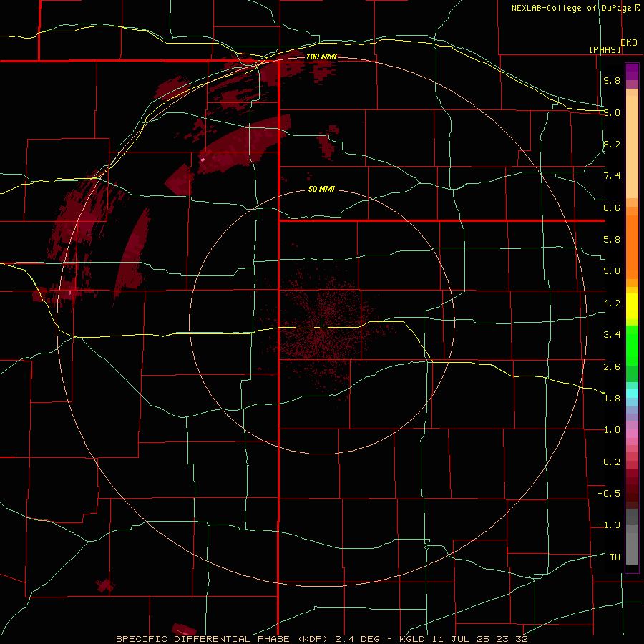Click the 1.0 value on the color scale
Screen dimensions: 644x644
point(612,430)
